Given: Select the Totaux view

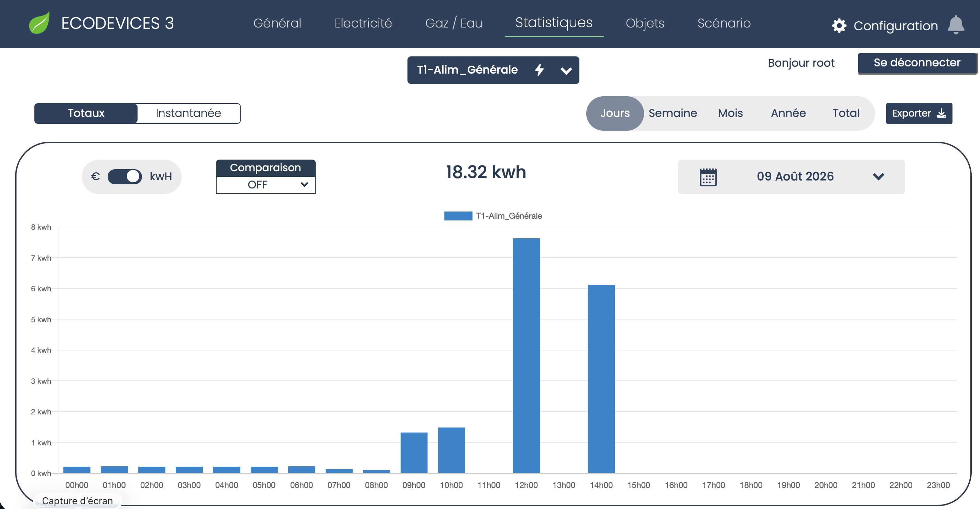Looking at the screenshot, I should coord(86,113).
